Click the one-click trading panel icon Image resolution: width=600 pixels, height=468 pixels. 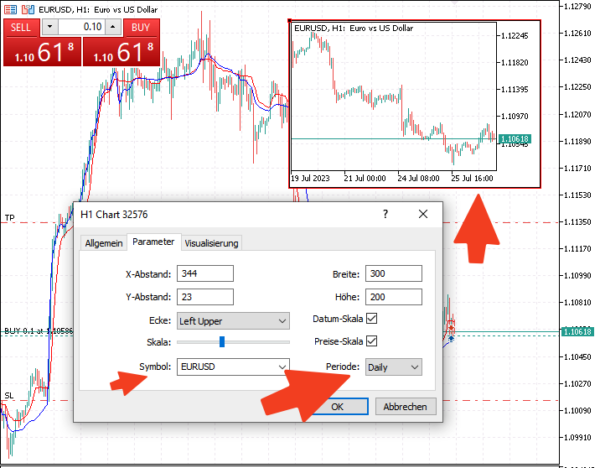point(10,9)
